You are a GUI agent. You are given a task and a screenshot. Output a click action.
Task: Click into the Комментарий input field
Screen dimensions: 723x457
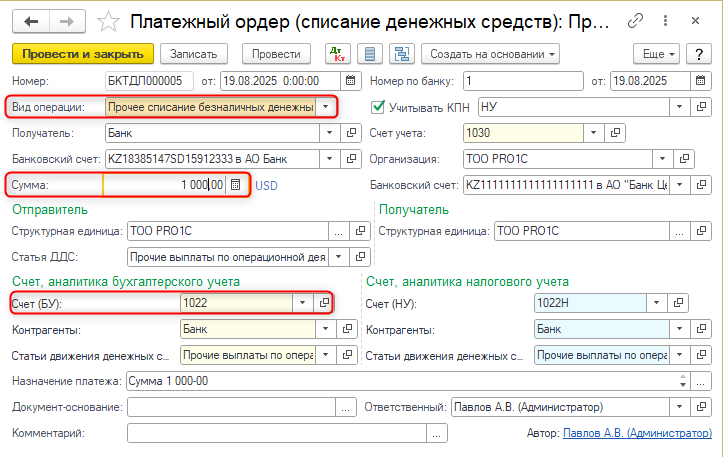coord(277,433)
